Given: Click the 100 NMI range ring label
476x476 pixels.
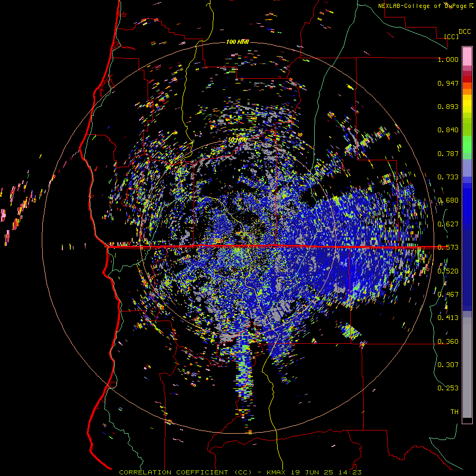Looking at the screenshot, I should click(x=237, y=42).
